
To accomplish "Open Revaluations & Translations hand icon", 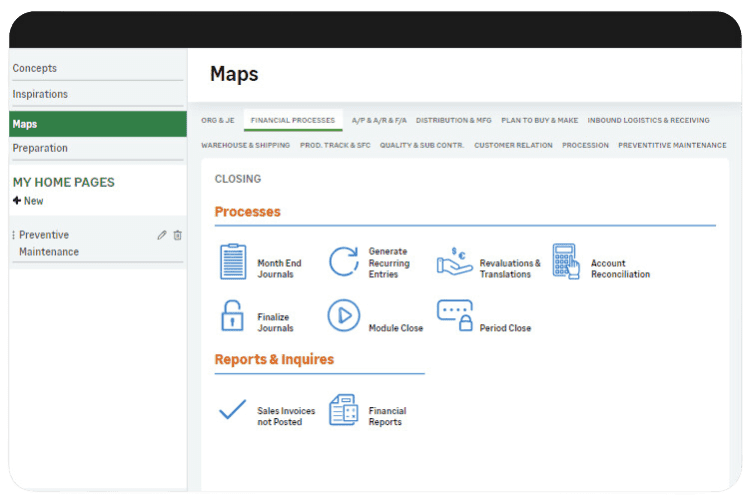I will pos(455,261).
